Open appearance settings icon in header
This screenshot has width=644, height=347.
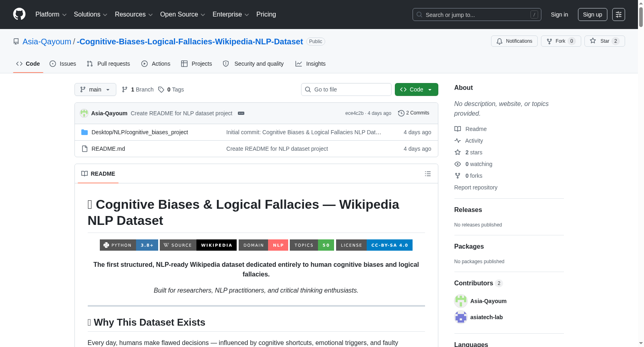(619, 15)
